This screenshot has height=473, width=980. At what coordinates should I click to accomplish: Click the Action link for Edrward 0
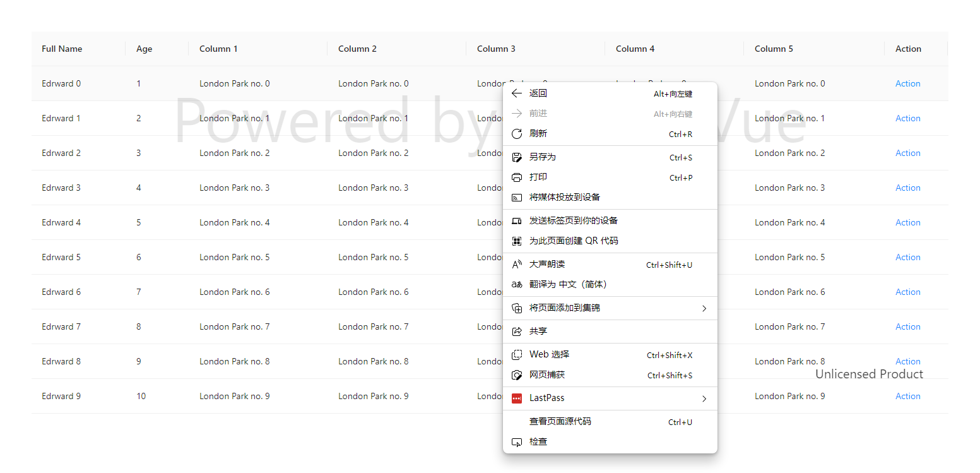[907, 83]
